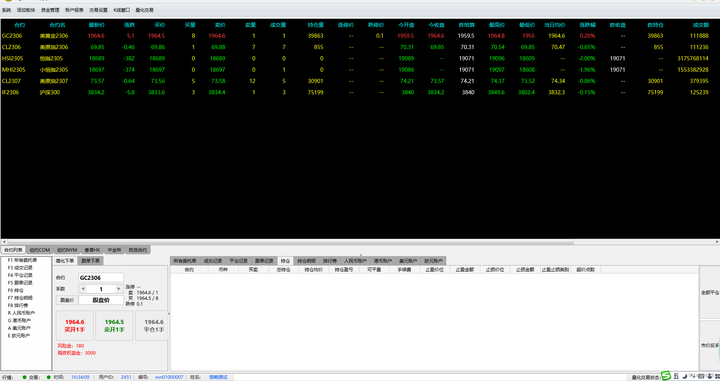Switch to the 成交记录 tab
Screen dimensions: 720x381
[x=213, y=261]
